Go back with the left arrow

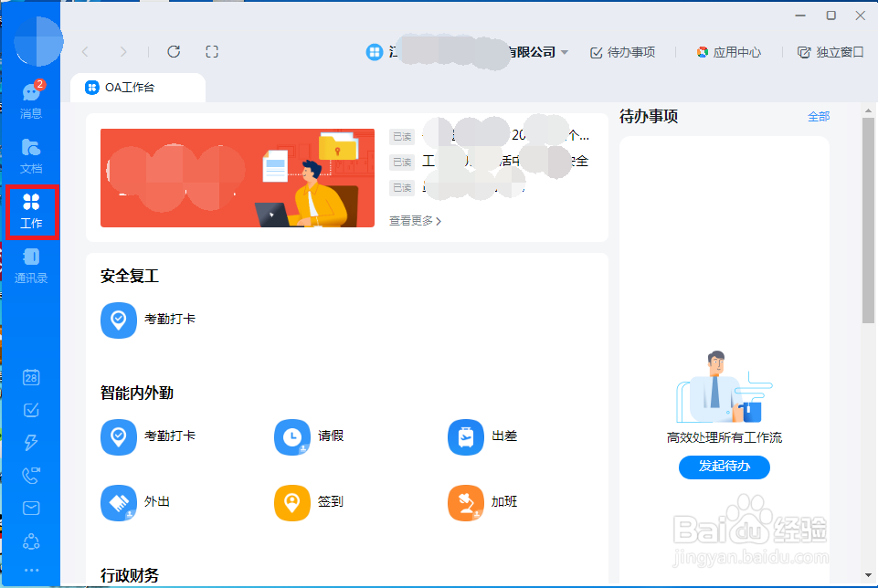point(85,52)
